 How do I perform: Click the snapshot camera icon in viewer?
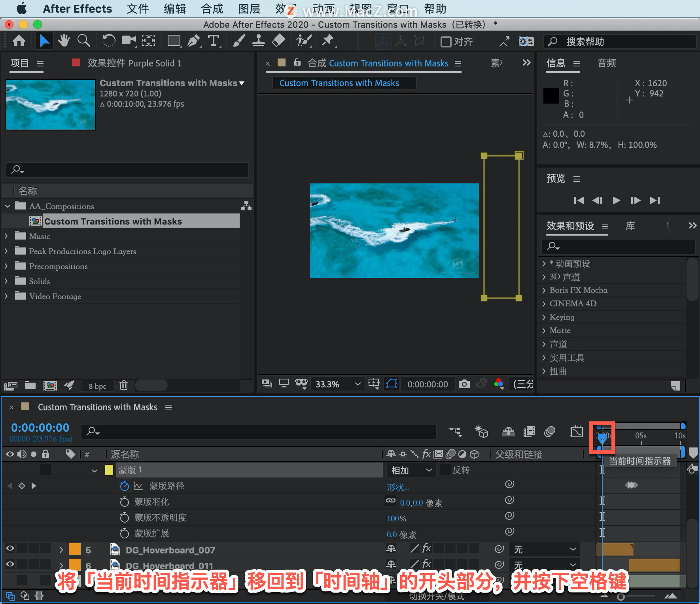(464, 384)
